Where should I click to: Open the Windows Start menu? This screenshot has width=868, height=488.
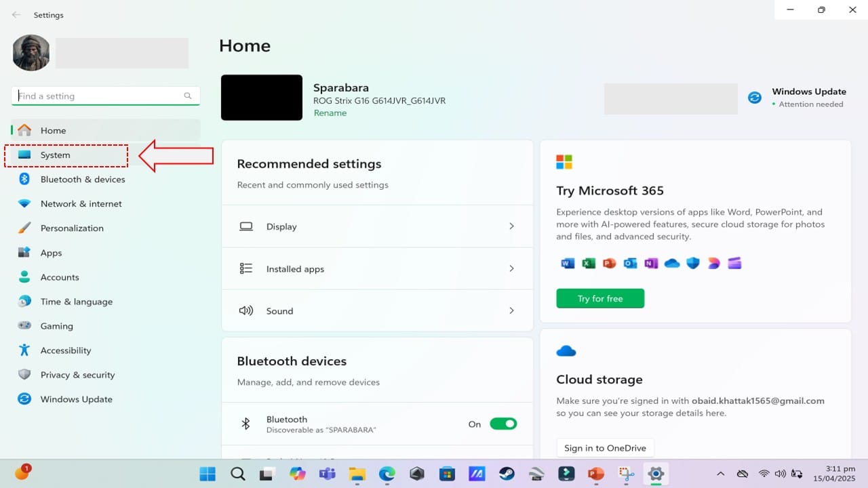point(208,474)
